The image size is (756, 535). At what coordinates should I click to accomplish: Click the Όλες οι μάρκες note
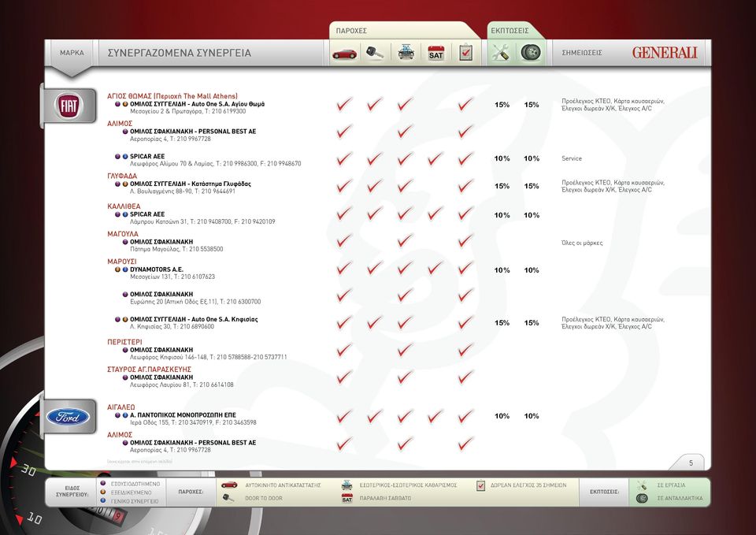point(582,243)
